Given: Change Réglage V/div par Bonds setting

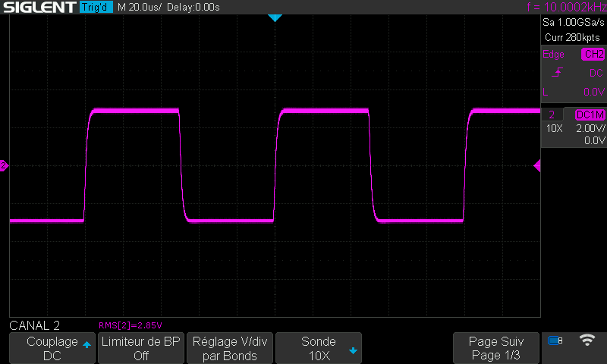Looking at the screenshot, I should [230, 348].
